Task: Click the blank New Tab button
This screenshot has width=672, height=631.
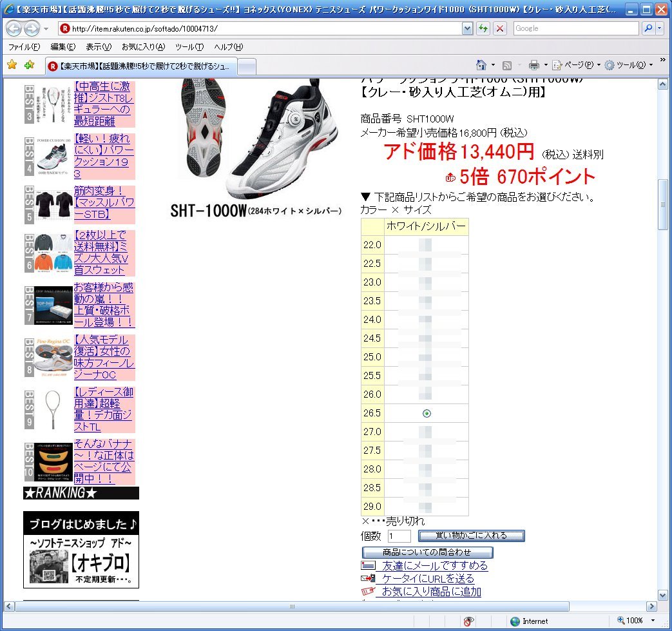Action: coord(246,66)
